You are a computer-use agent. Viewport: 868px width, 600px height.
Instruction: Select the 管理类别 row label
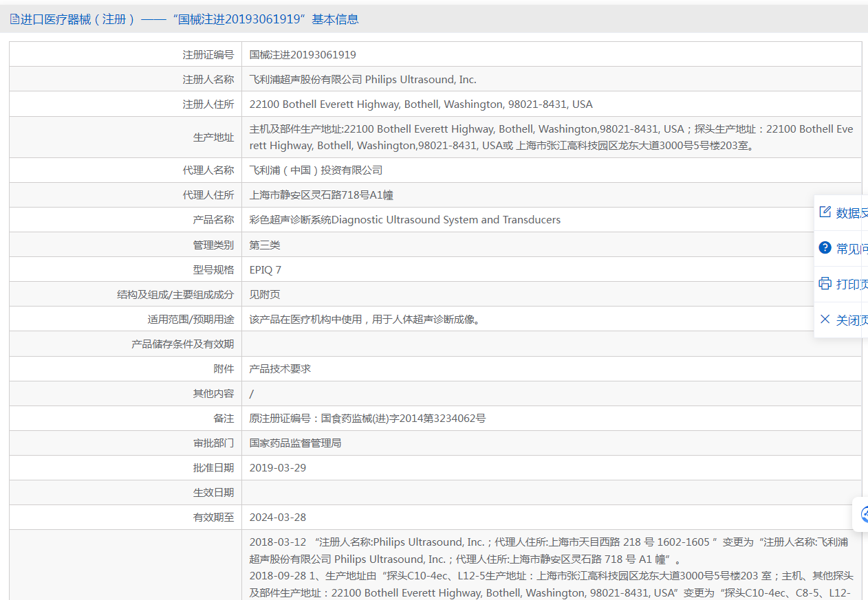pyautogui.click(x=213, y=245)
